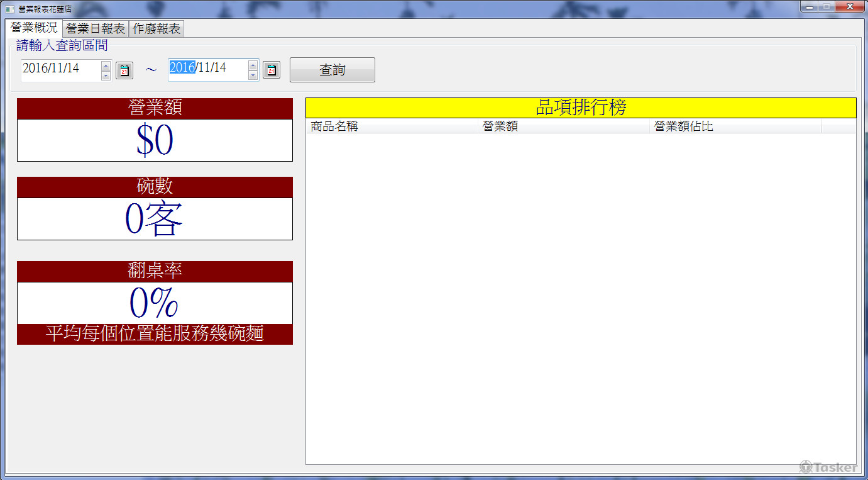Sort by the 商品名稱 column header

coord(392,126)
